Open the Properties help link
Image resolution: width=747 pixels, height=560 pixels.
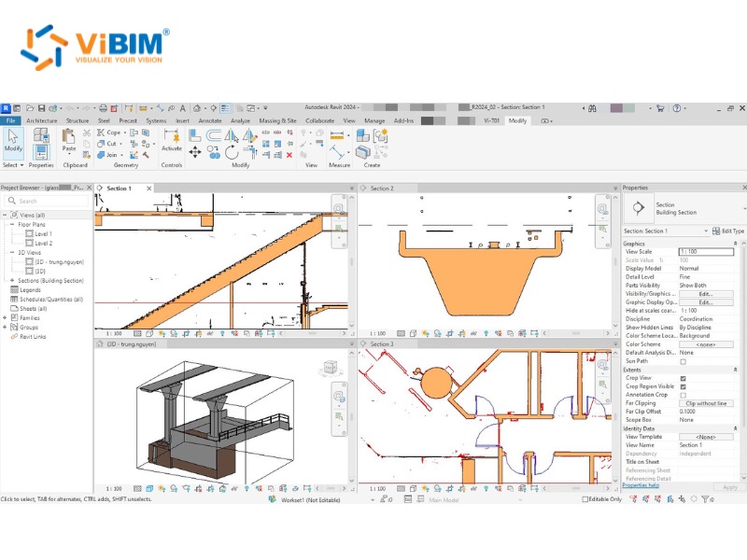[x=641, y=485]
